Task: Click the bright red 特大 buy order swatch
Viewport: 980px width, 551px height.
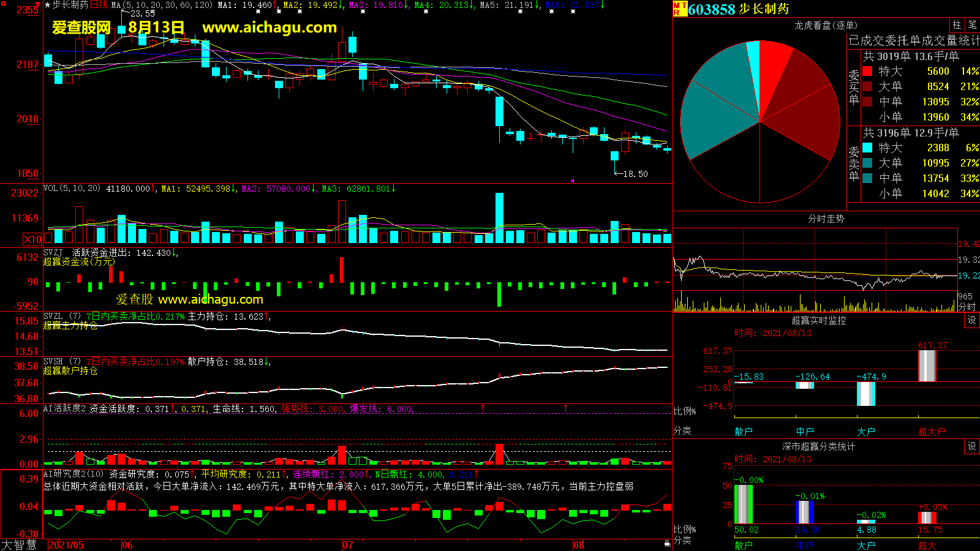Action: tap(867, 71)
